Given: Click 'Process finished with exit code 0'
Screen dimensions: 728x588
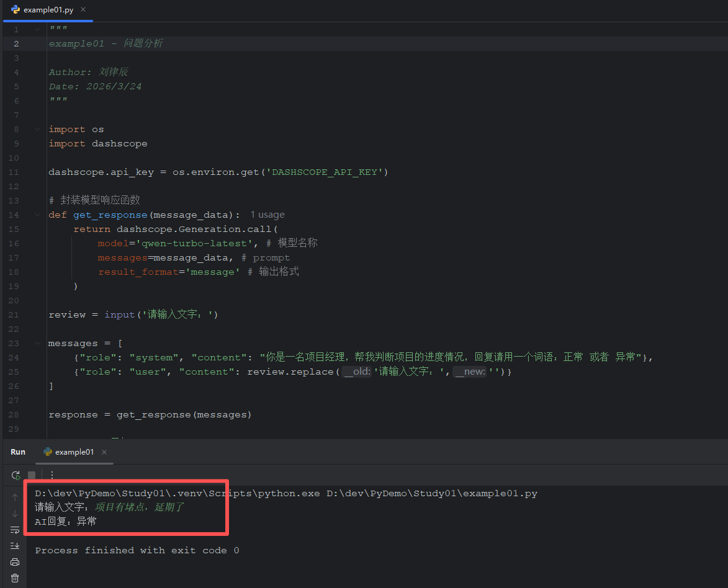Looking at the screenshot, I should pos(137,550).
